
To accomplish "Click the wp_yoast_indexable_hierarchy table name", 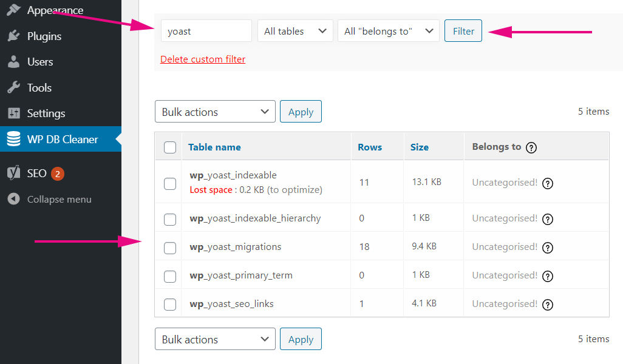I will 255,218.
